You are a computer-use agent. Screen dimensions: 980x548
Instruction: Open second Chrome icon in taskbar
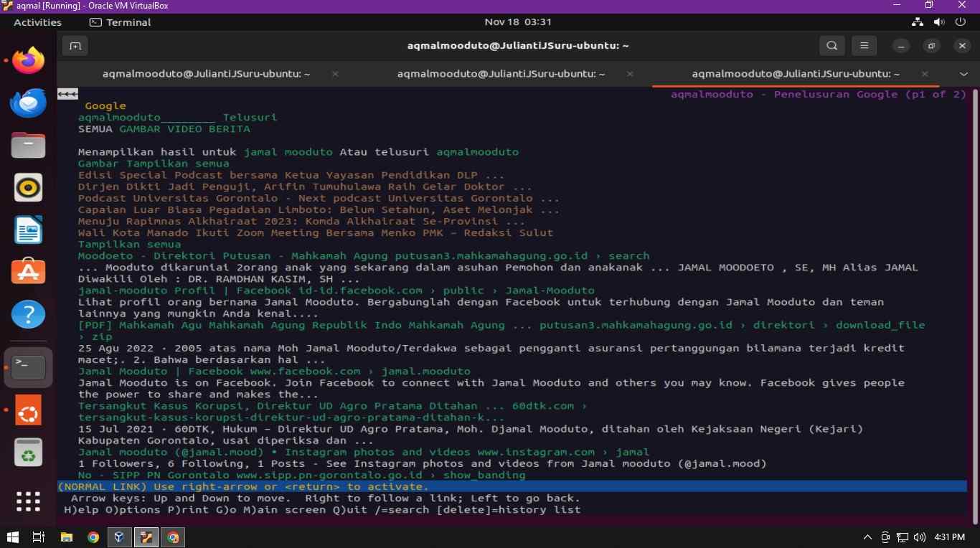(173, 537)
